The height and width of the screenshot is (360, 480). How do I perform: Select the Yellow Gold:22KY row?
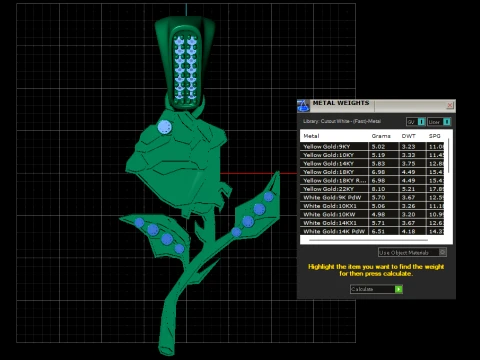pyautogui.click(x=372, y=189)
